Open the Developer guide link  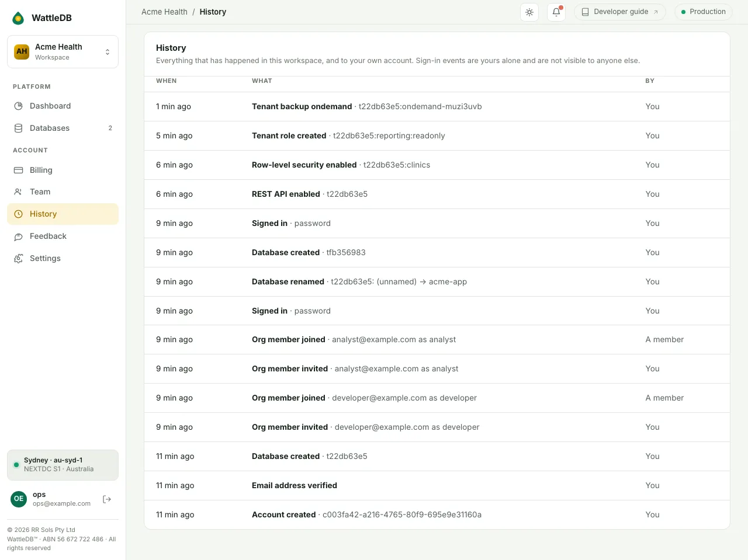coord(620,12)
